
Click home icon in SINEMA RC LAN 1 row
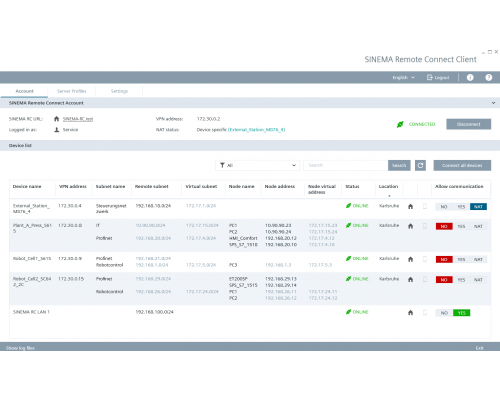click(x=410, y=313)
